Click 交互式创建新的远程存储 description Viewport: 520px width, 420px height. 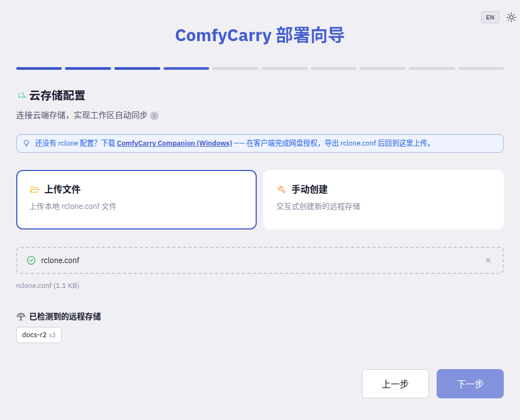point(318,206)
